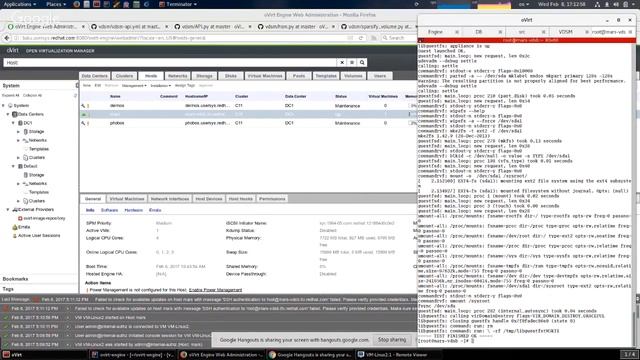Click the Assign Tags button
This screenshot has height=360, width=640.
click(185, 86)
